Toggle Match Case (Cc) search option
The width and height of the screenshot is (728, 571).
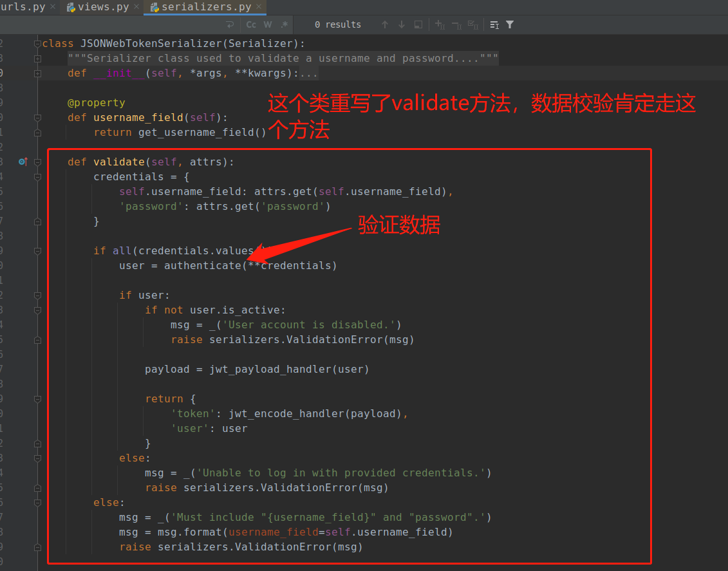click(251, 24)
